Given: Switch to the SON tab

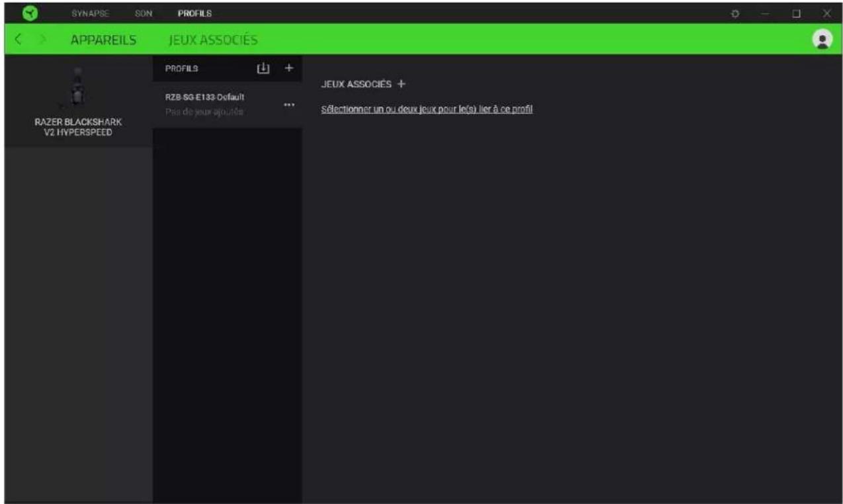Looking at the screenshot, I should pyautogui.click(x=142, y=13).
